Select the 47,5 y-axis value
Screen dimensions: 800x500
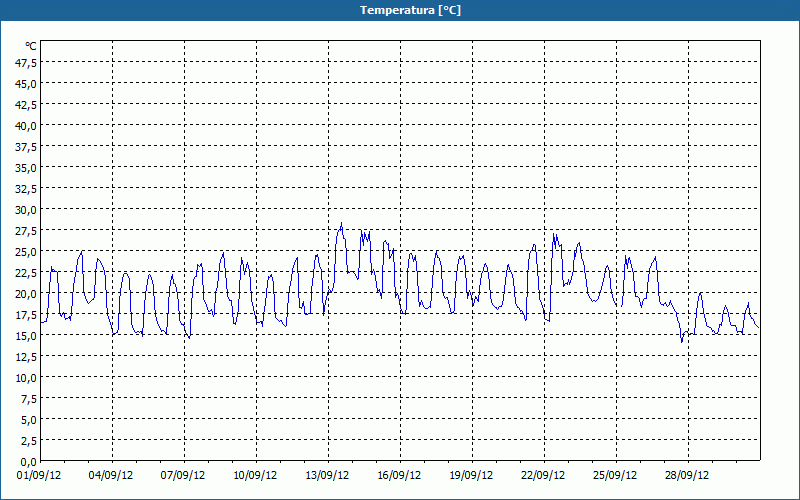pos(27,63)
